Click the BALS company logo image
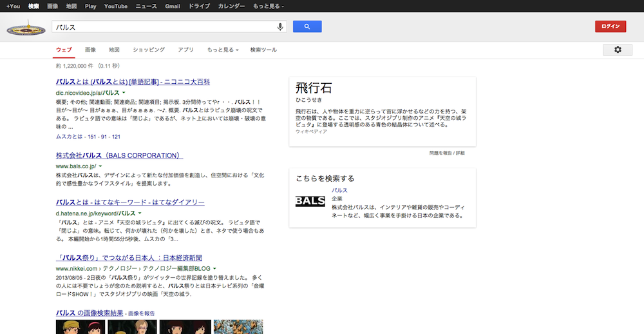 coord(310,201)
